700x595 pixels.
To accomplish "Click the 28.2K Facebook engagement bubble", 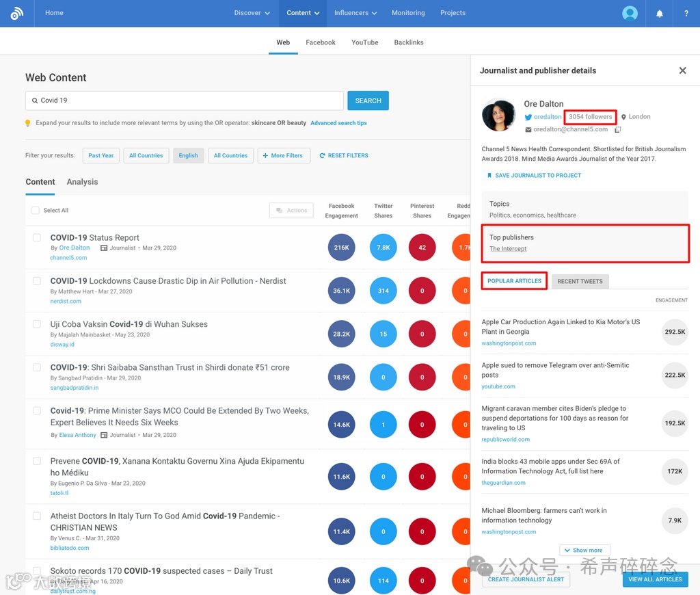I will [341, 334].
